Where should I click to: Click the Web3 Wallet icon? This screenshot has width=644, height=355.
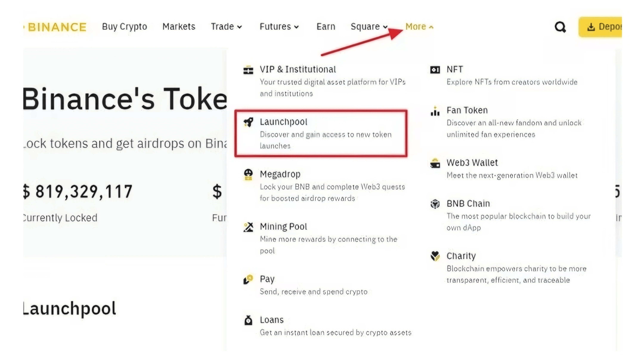pyautogui.click(x=435, y=163)
